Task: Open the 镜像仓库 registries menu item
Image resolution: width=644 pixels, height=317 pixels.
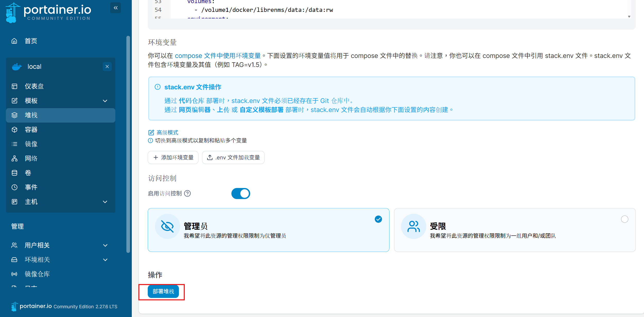Action: (x=37, y=274)
